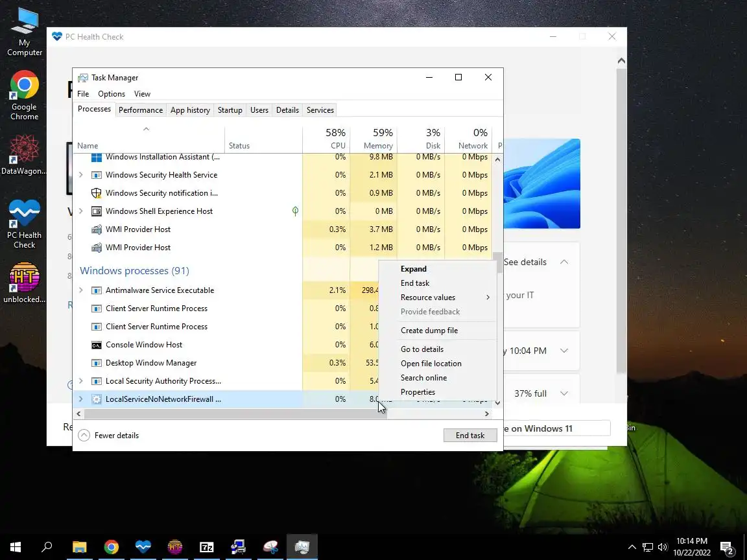Expand Antimalware Service Executable row

(81, 290)
